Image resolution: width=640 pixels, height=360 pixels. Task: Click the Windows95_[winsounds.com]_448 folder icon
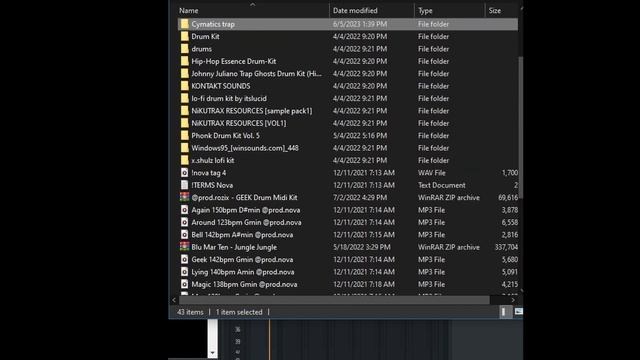click(184, 148)
